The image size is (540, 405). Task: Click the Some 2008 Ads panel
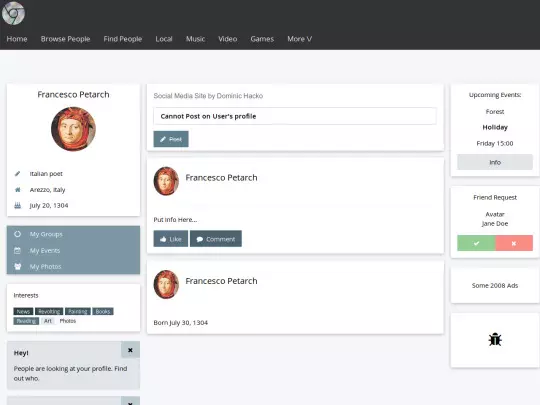(x=495, y=285)
